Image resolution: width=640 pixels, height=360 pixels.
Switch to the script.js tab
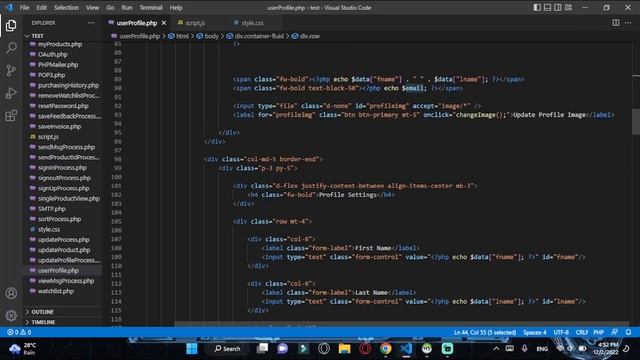pos(195,23)
